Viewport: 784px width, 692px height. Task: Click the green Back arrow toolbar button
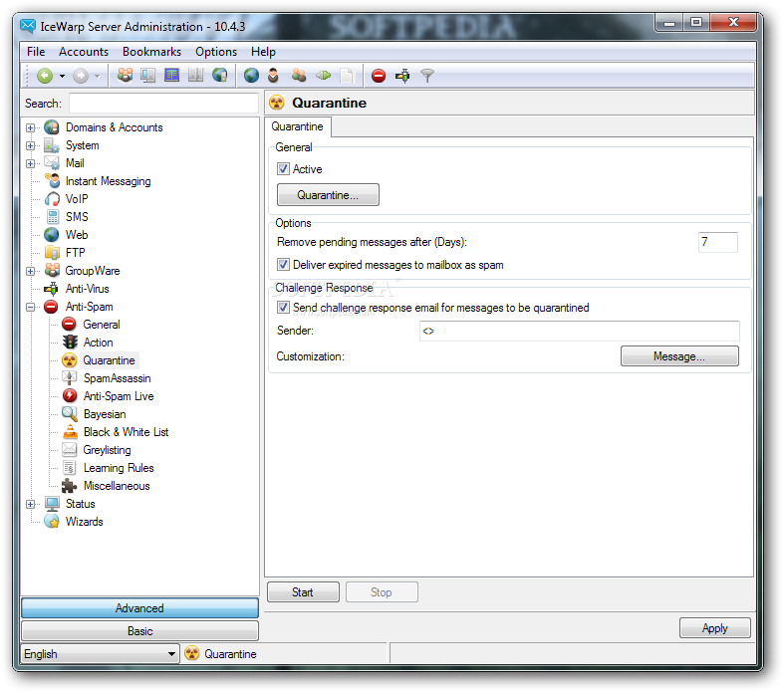point(45,76)
